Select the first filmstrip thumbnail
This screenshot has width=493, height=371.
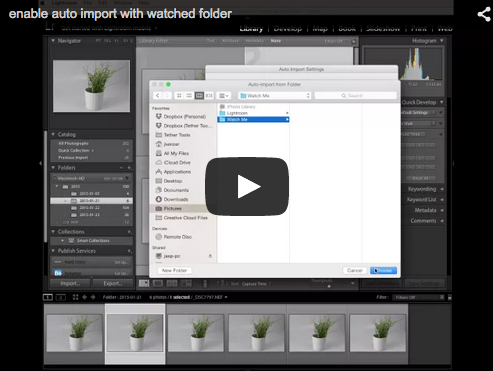click(x=74, y=333)
